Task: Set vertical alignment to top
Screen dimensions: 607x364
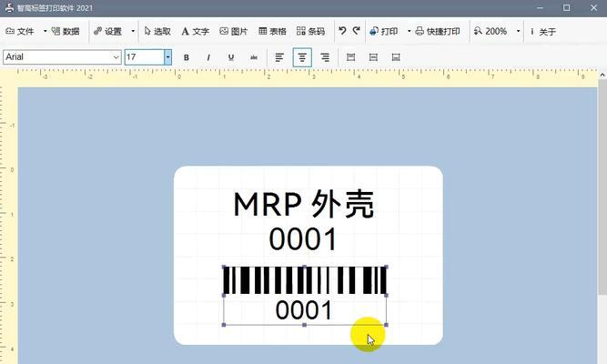Action: pyautogui.click(x=350, y=57)
